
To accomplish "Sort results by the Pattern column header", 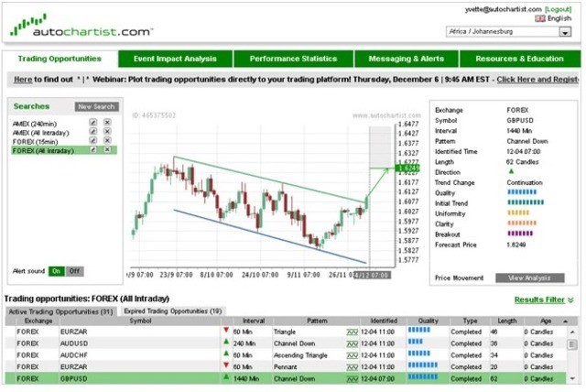I will click(x=317, y=321).
